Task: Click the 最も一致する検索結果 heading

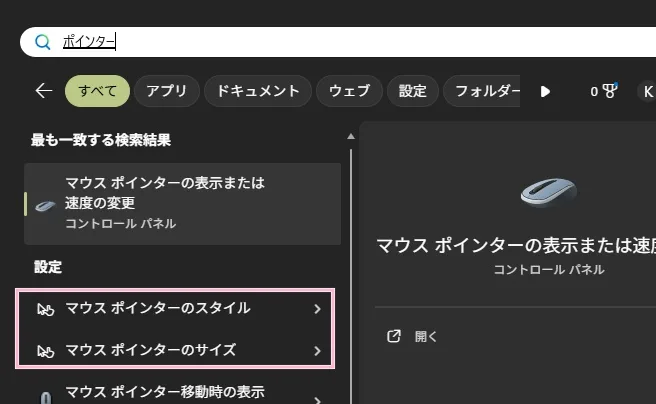Action: tap(101, 140)
